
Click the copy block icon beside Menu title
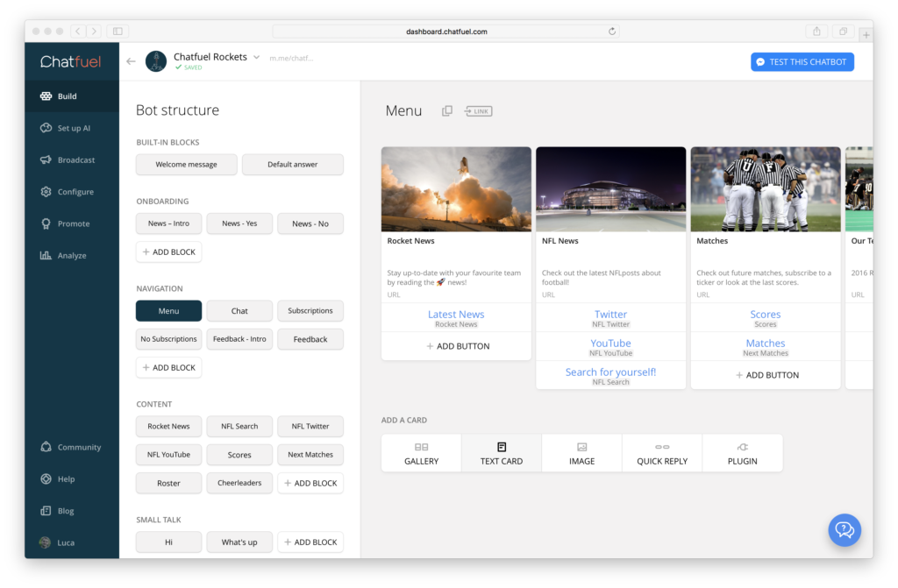point(447,111)
